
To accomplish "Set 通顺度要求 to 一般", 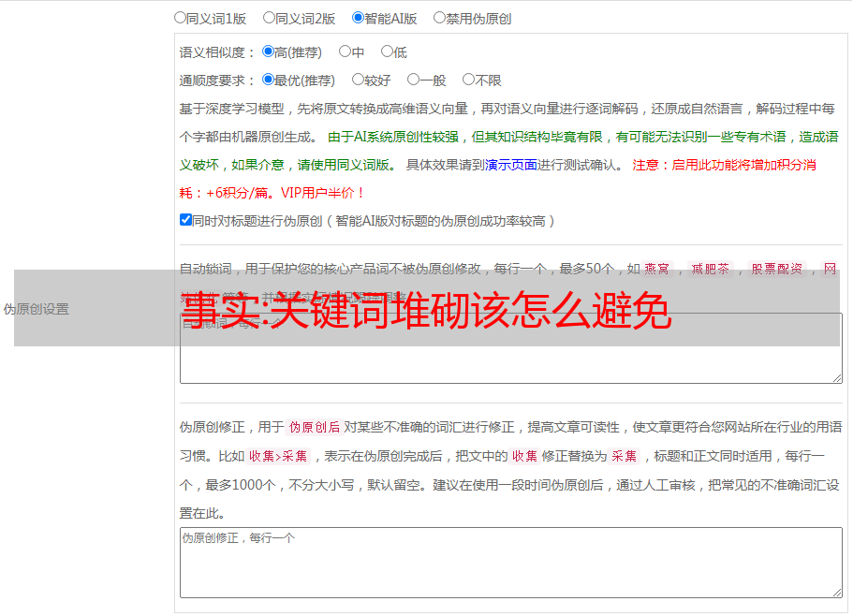I will (x=414, y=80).
